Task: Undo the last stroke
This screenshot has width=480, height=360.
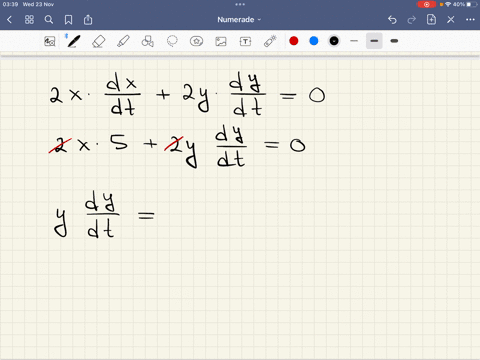Action: 392,20
